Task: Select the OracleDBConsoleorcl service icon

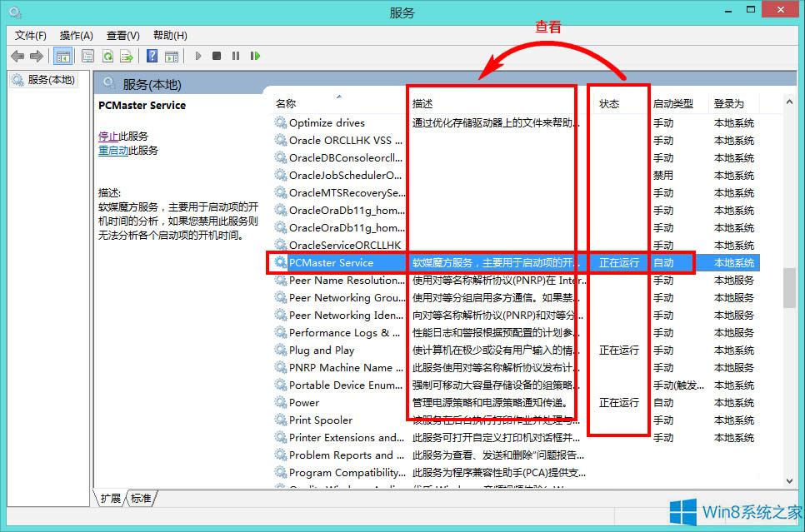Action: (x=280, y=157)
